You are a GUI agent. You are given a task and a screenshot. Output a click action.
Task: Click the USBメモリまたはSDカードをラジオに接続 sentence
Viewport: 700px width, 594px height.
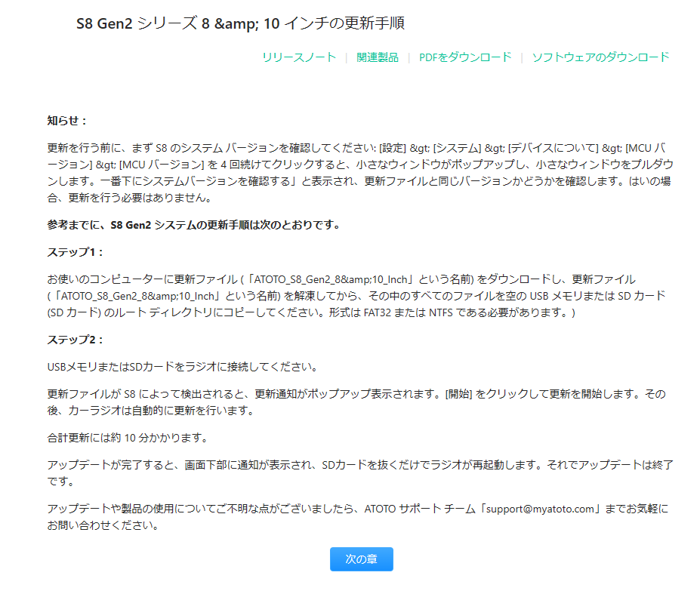[183, 367]
